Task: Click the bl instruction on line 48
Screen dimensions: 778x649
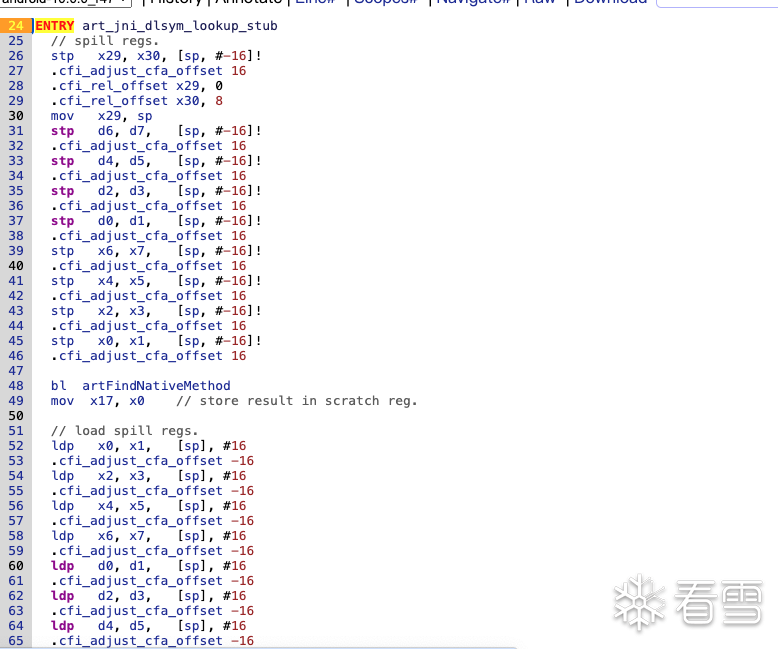Action: [x=59, y=386]
